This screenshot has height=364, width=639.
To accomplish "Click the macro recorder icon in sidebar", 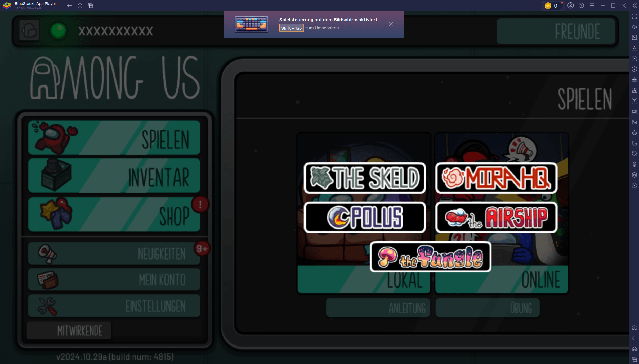I will coord(634,59).
